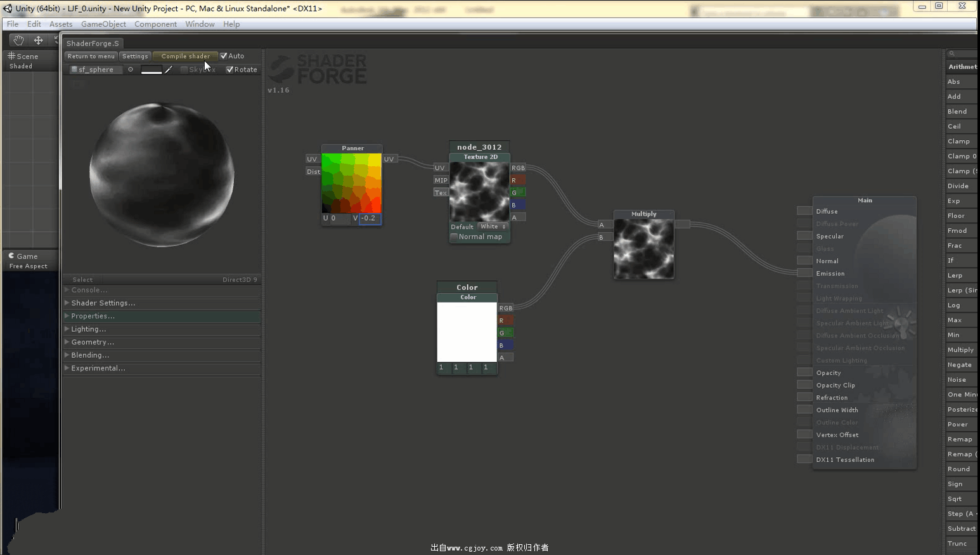Screen dimensions: 980x555
Task: Switch to the ShaderForge.S tab
Action: point(93,43)
